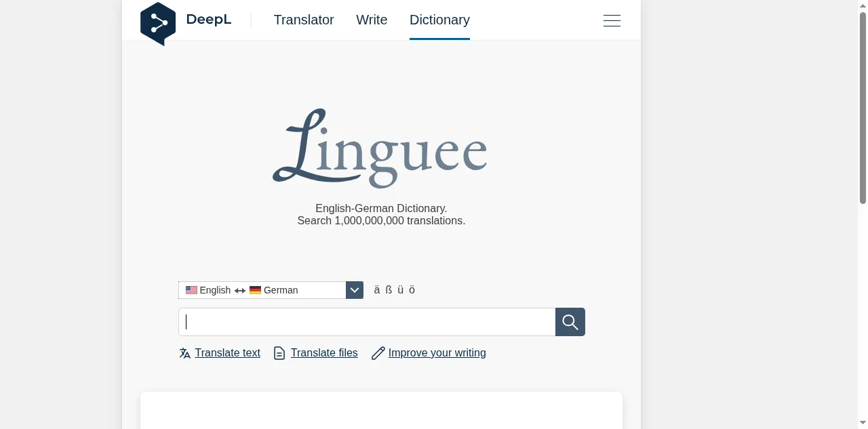The width and height of the screenshot is (868, 429).
Task: Click the page vertical scrollbar thumb
Action: pyautogui.click(x=863, y=108)
